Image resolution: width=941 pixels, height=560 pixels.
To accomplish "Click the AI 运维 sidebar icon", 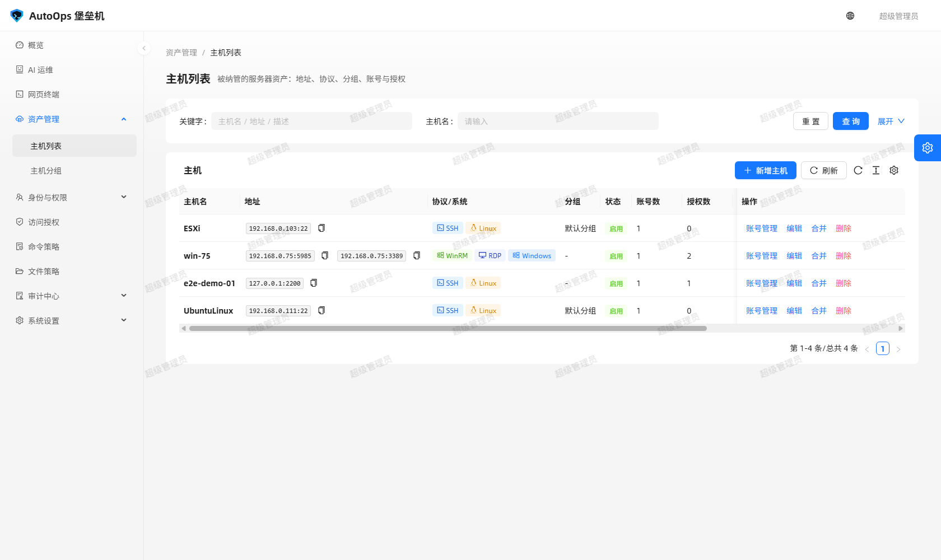I will [x=20, y=69].
